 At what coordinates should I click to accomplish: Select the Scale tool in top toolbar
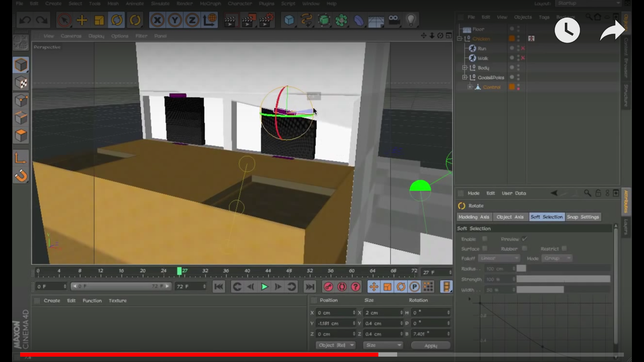coord(99,20)
